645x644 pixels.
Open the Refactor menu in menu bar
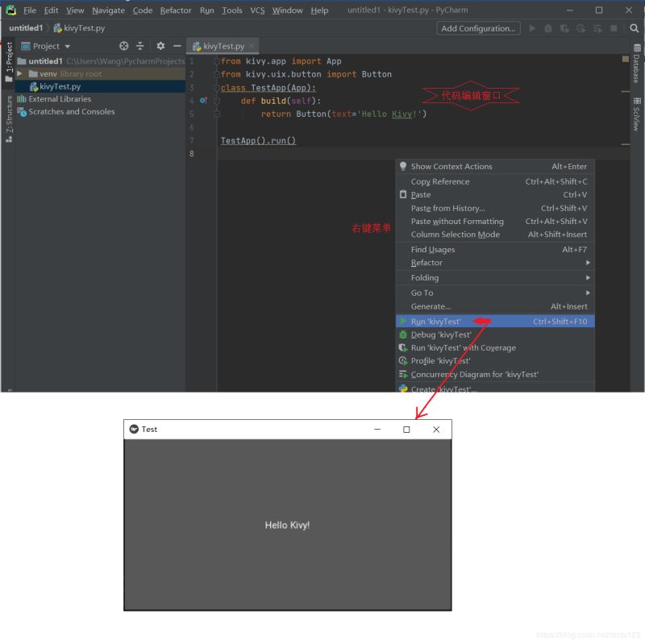pyautogui.click(x=176, y=10)
